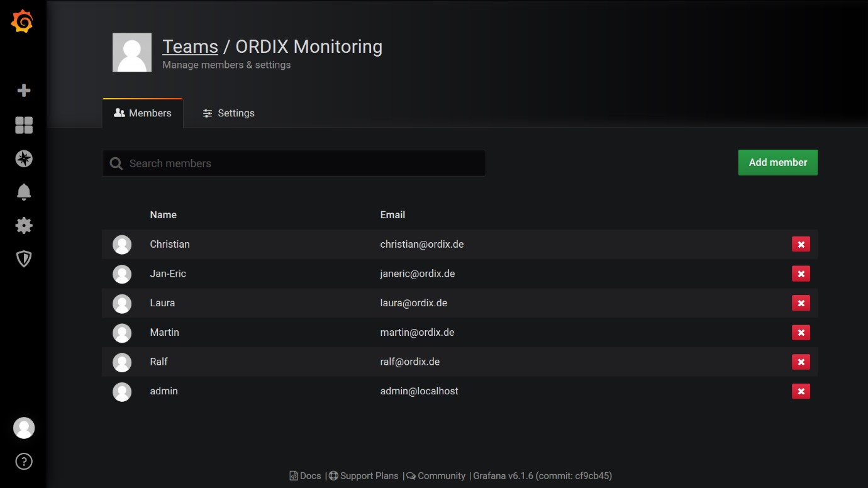The height and width of the screenshot is (488, 868).
Task: Open the Explore compass icon
Action: pyautogui.click(x=24, y=158)
